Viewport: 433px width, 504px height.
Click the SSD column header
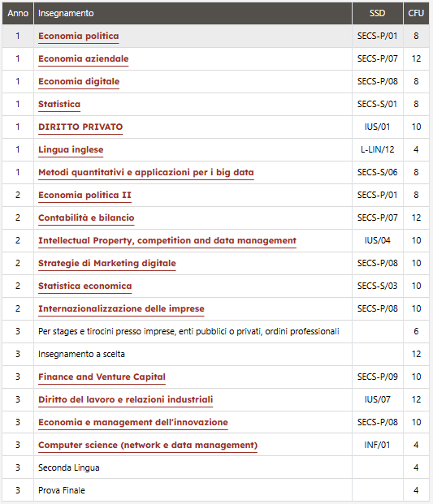[378, 13]
